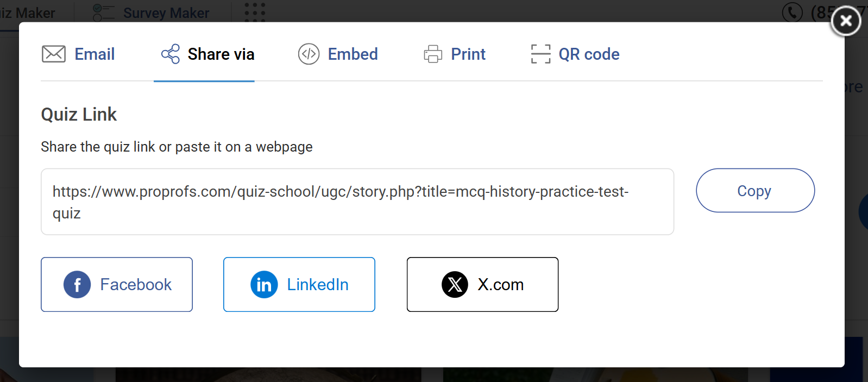Click the phone icon in header
The width and height of the screenshot is (868, 382).
(792, 12)
